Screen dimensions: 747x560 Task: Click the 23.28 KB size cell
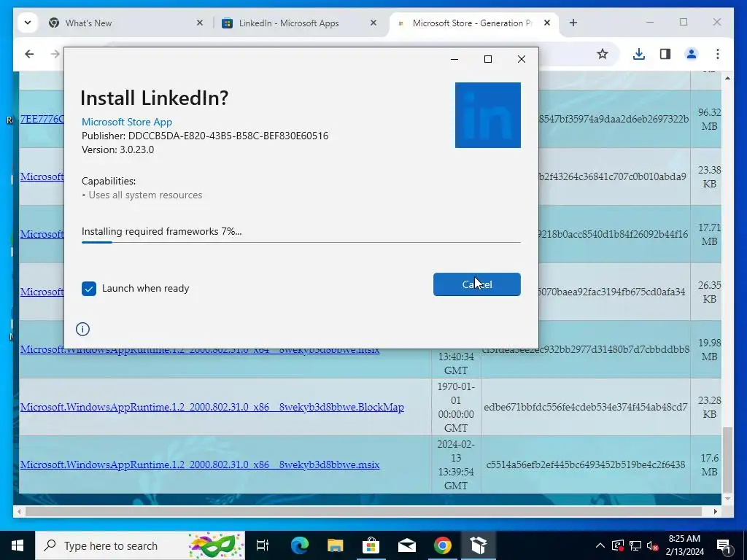pos(709,407)
